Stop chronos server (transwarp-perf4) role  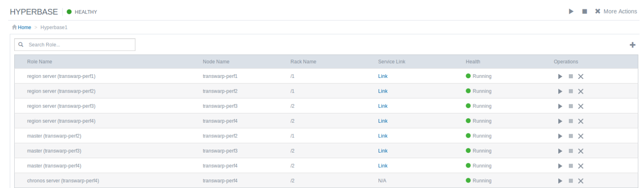[570, 181]
